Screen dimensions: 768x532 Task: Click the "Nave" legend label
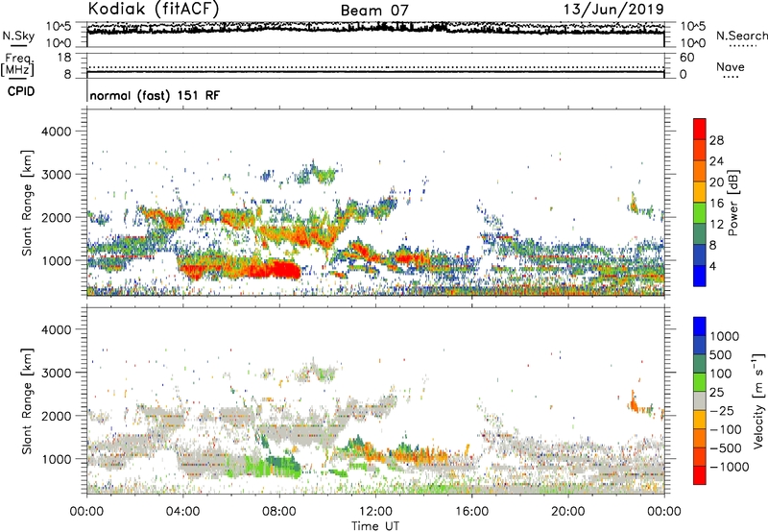click(731, 66)
